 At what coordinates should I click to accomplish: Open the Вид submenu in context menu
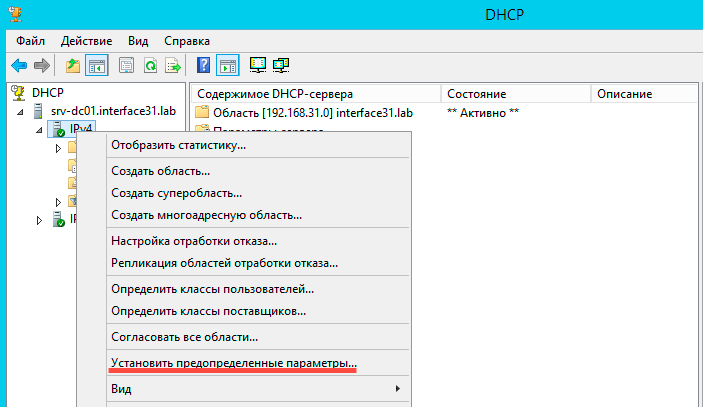[x=258, y=389]
